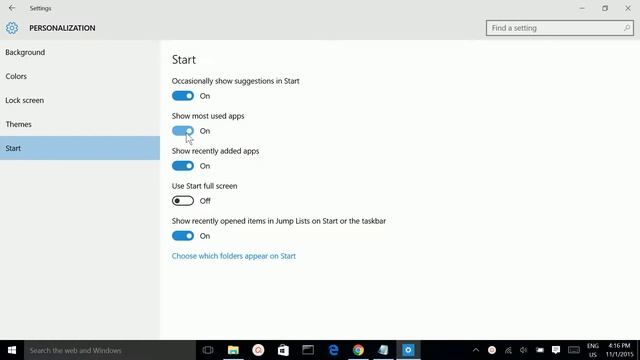Click Search the web and Windows box
640x360 pixels.
click(x=110, y=350)
